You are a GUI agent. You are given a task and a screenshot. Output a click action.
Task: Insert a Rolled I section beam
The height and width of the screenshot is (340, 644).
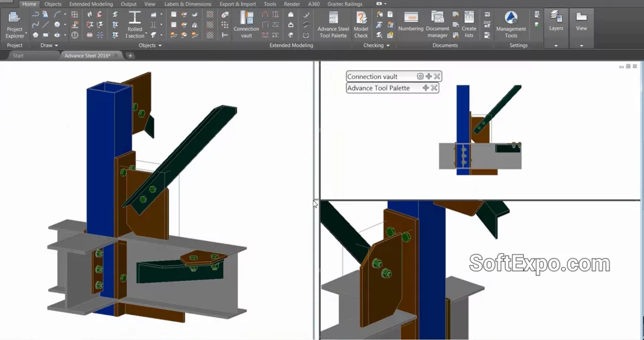click(x=135, y=25)
